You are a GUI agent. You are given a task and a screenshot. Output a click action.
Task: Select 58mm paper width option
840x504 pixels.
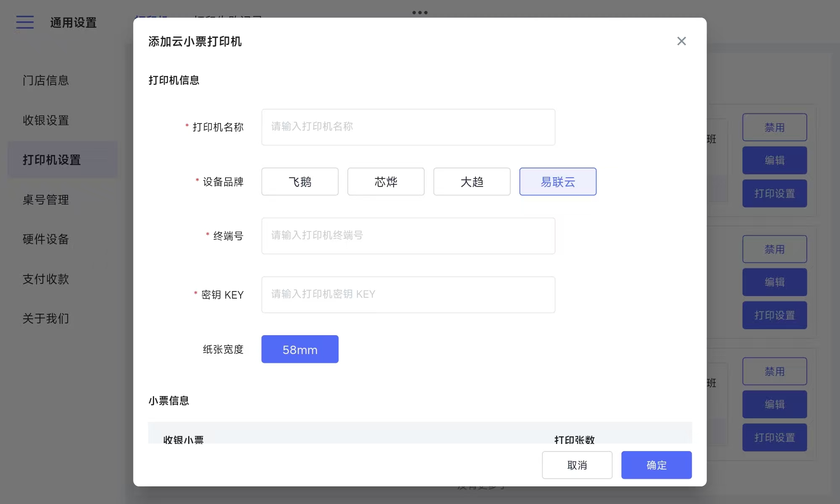pos(300,349)
